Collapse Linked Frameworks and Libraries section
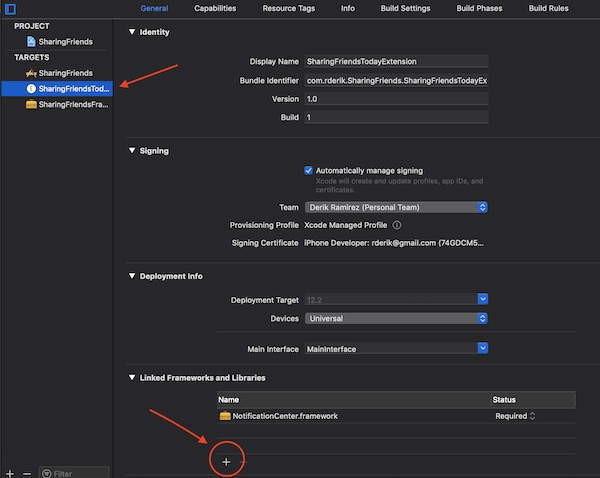The image size is (600, 478). click(132, 377)
